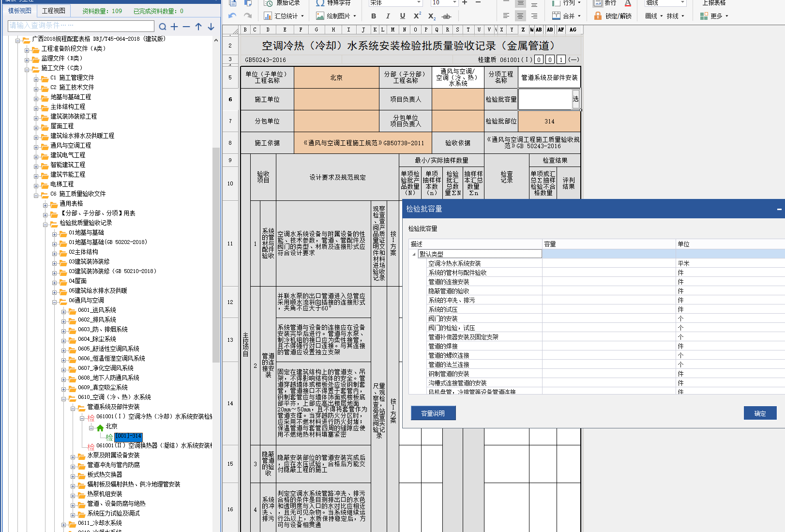Apply strikethrough ab formatting
The height and width of the screenshot is (532, 785).
[x=446, y=16]
